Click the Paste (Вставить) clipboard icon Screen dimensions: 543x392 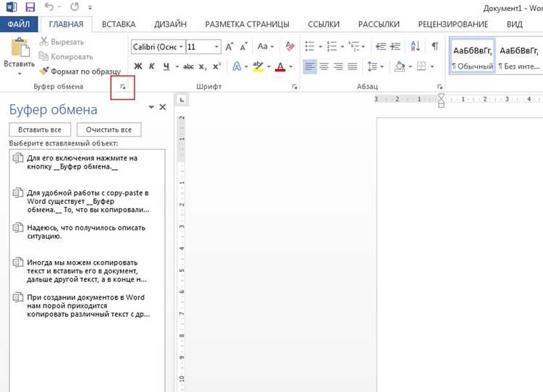(x=20, y=48)
